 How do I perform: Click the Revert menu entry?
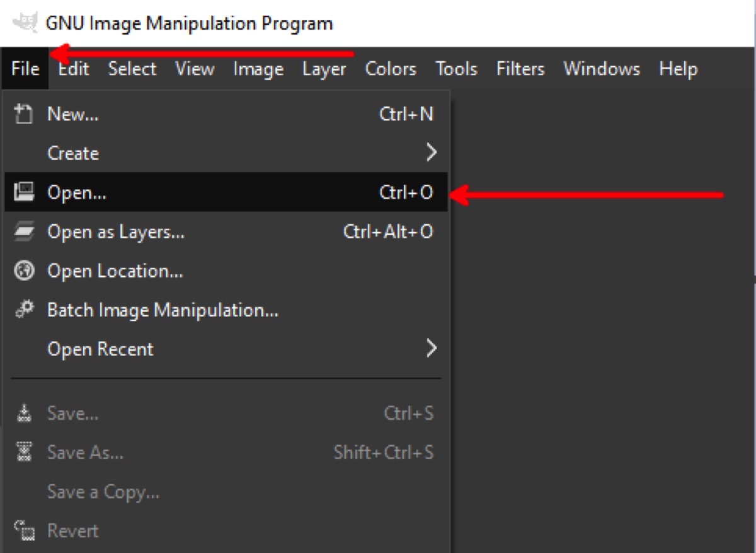point(226,530)
